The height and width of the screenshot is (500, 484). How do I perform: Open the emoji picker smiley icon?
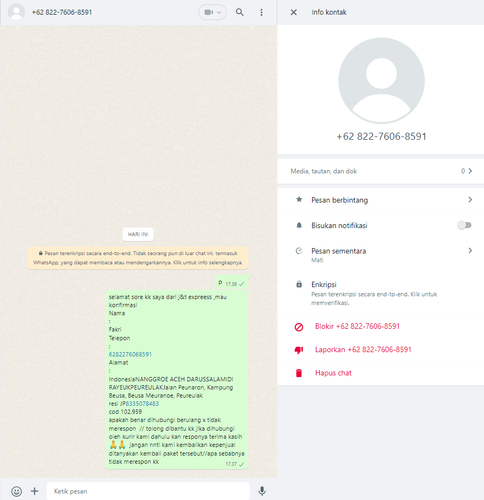point(17,491)
